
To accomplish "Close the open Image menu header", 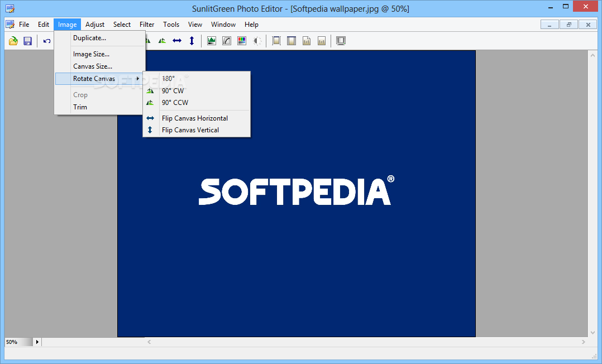I will (x=67, y=24).
